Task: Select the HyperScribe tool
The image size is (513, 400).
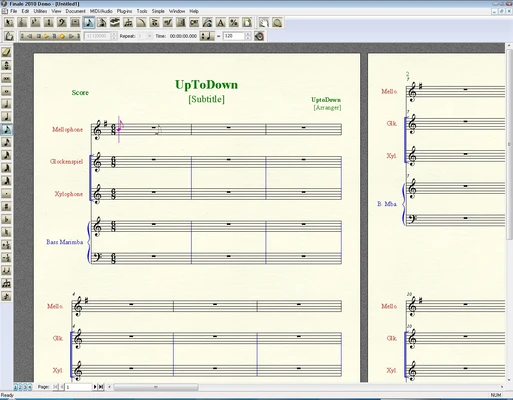Action: pos(115,23)
